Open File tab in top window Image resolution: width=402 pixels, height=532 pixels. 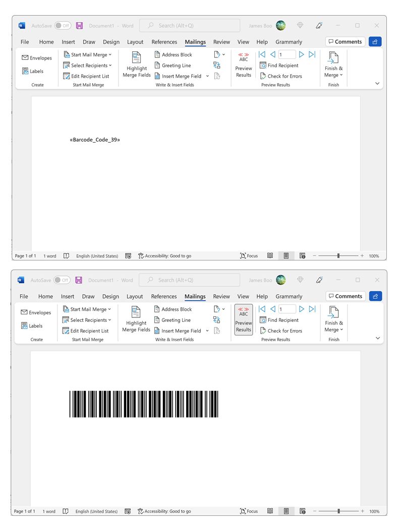pyautogui.click(x=25, y=42)
